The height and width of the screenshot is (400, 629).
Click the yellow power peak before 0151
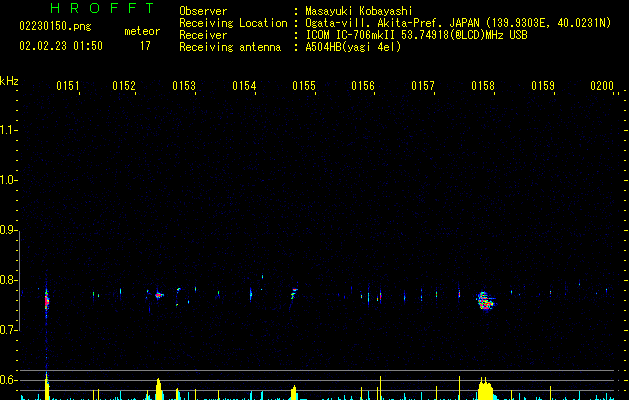[47, 386]
